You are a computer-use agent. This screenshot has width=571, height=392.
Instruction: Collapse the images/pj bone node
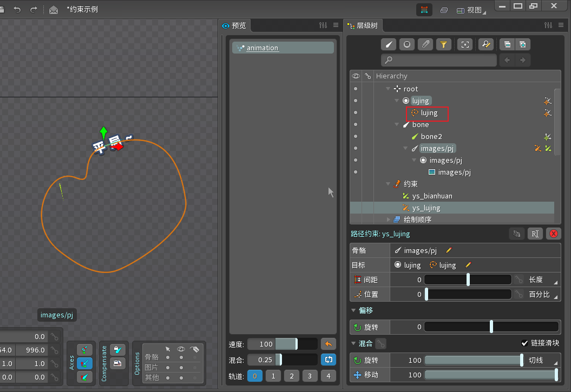[405, 148]
